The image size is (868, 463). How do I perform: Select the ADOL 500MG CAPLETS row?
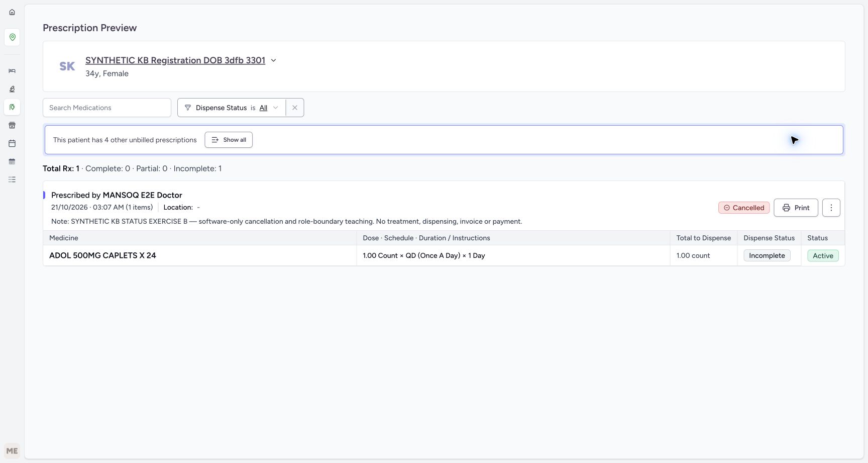(x=444, y=255)
